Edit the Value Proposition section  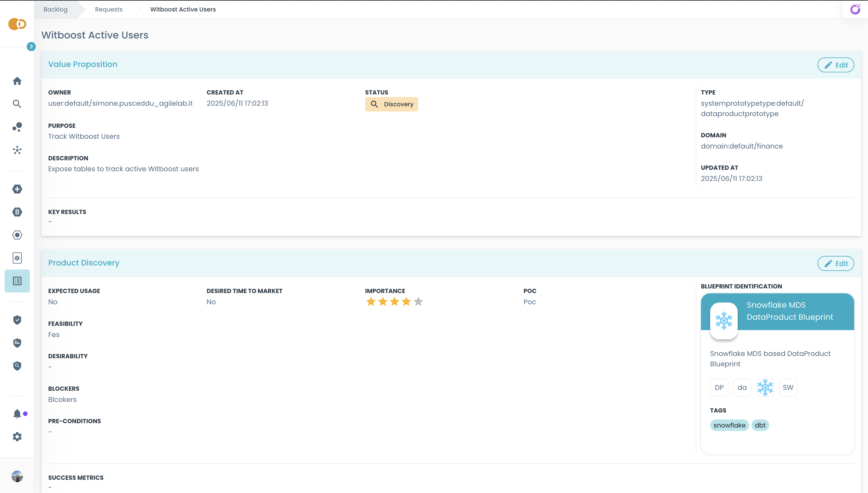[836, 65]
